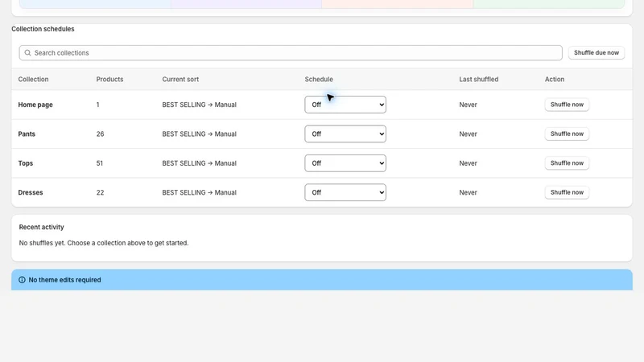Click the Recent activity heading

(42, 227)
